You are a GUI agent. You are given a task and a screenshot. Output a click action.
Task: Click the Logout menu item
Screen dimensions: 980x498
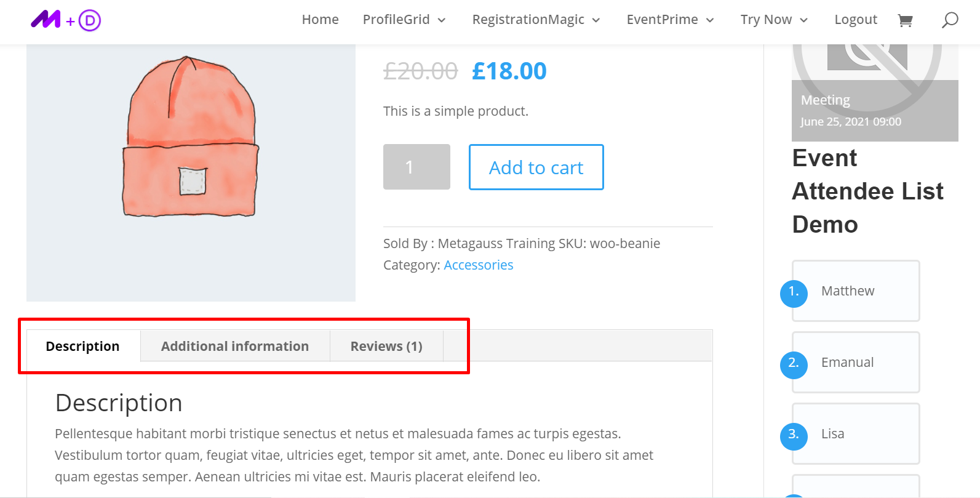[856, 19]
